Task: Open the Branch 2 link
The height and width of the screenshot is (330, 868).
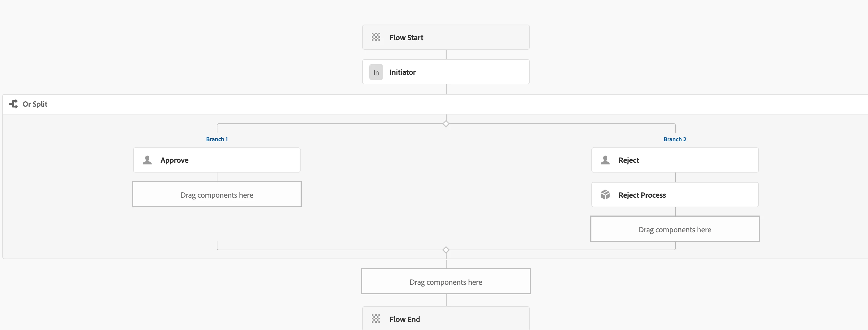Action: coord(675,139)
